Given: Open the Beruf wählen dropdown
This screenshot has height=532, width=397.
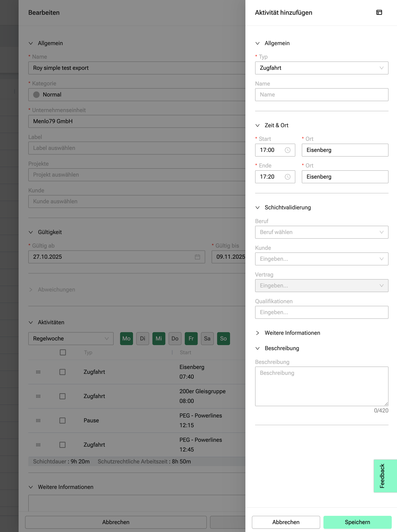Looking at the screenshot, I should point(321,232).
